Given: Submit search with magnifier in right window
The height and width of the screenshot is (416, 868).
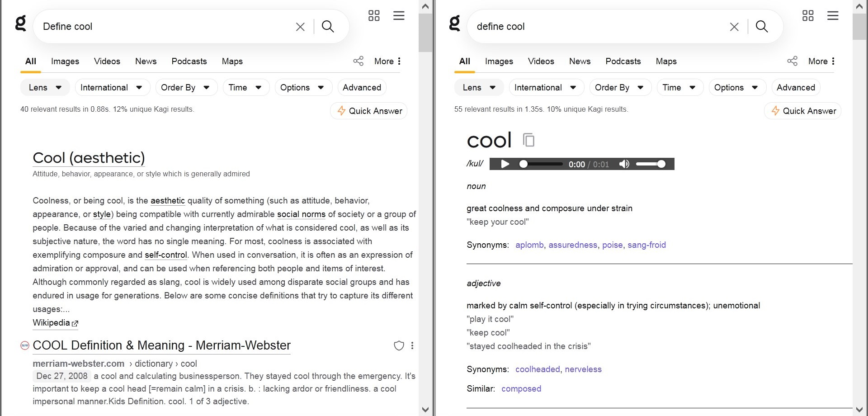Looking at the screenshot, I should point(762,27).
